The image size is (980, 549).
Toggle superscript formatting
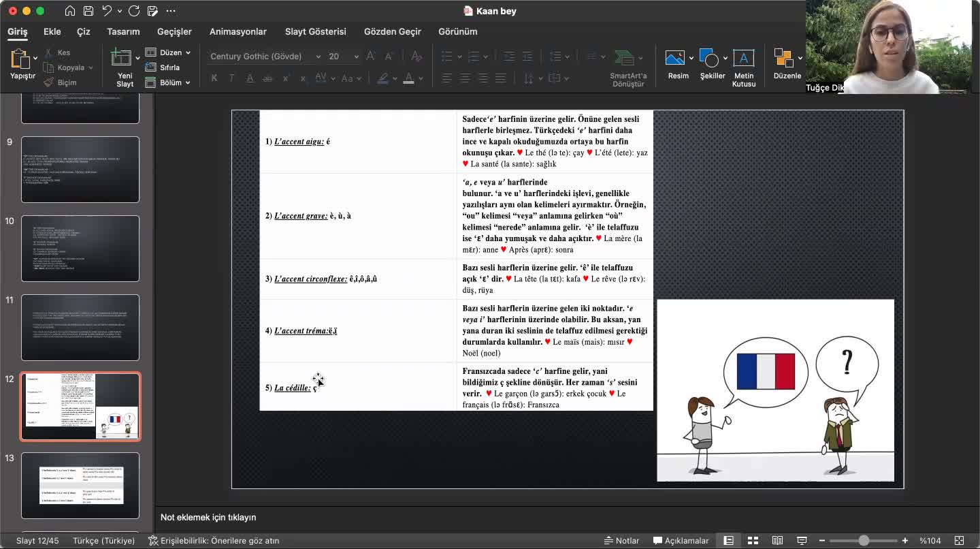coord(286,78)
